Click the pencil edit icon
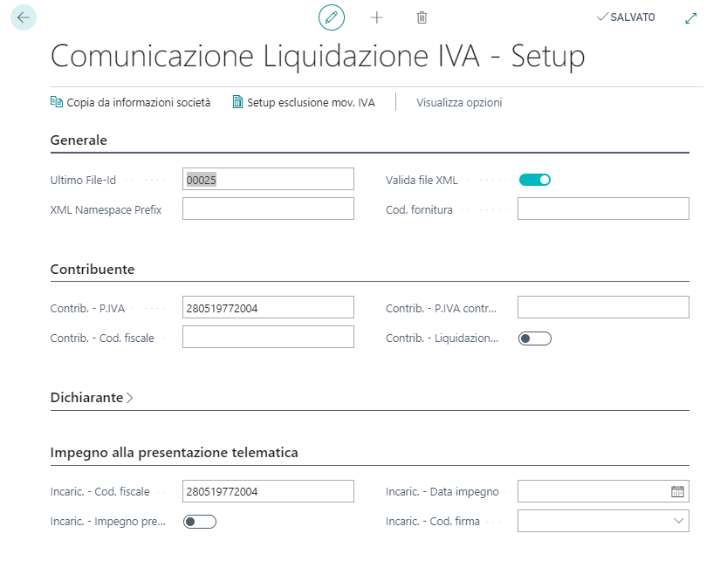 point(331,17)
